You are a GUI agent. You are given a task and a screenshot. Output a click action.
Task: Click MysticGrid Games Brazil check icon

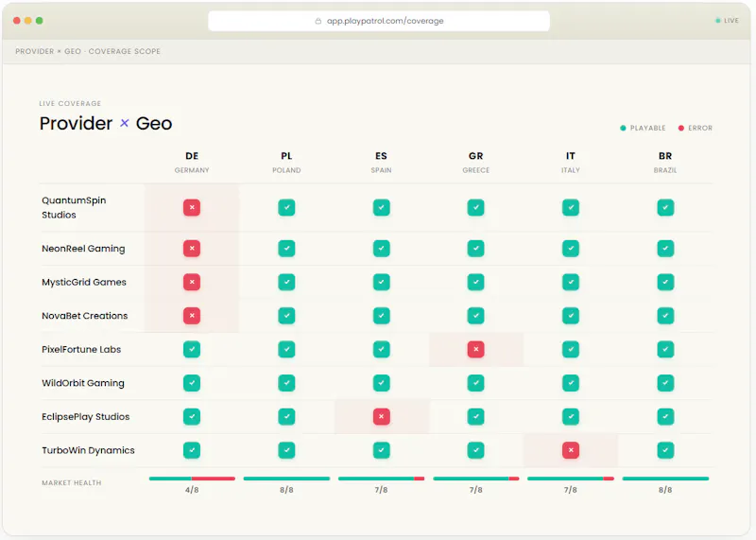click(665, 282)
